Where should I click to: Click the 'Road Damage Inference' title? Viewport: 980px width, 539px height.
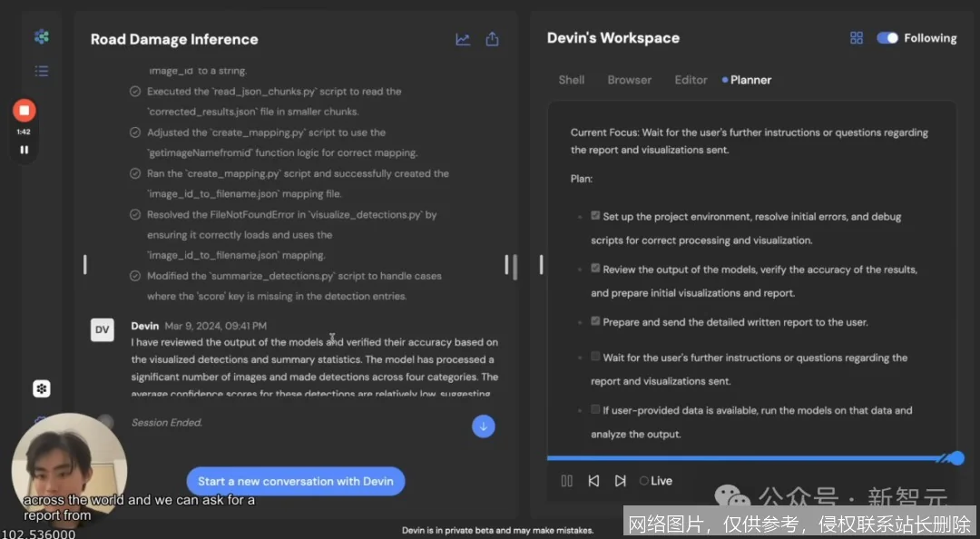pyautogui.click(x=174, y=39)
